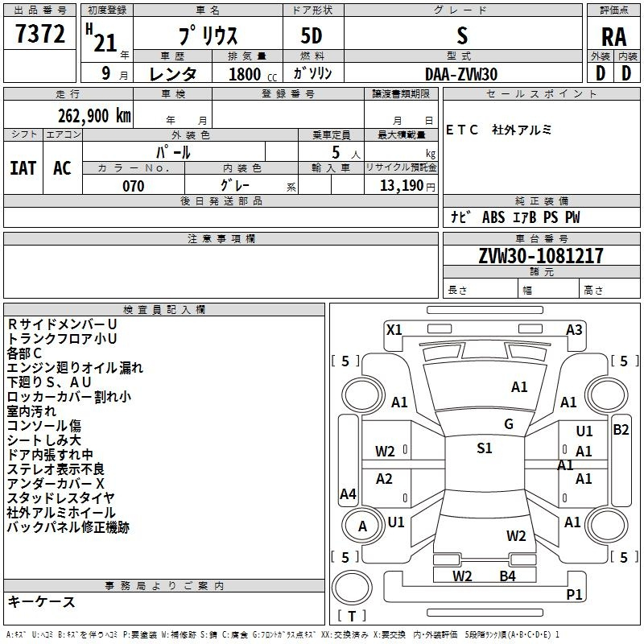644x644 pixels.
Task: Select the office notice キーケース
Action: [x=42, y=602]
